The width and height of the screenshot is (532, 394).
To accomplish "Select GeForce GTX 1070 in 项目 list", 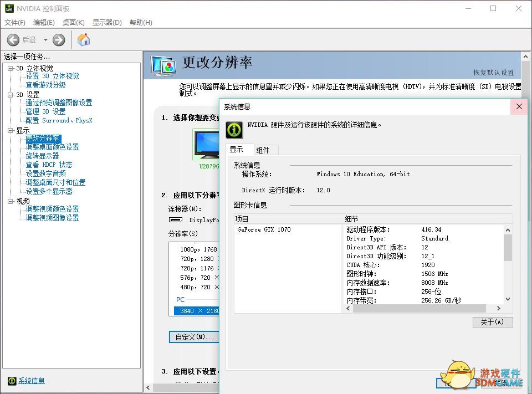I will coord(264,229).
